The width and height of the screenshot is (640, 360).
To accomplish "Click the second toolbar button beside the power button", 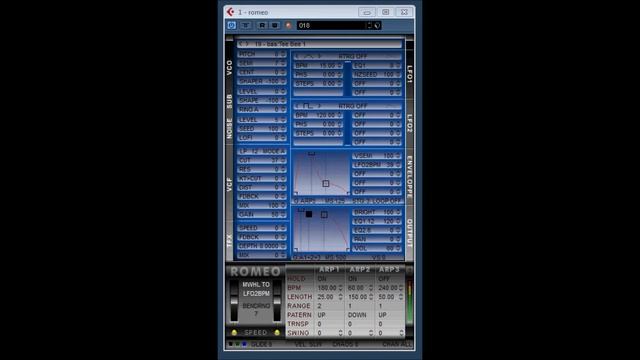I will pyautogui.click(x=245, y=25).
